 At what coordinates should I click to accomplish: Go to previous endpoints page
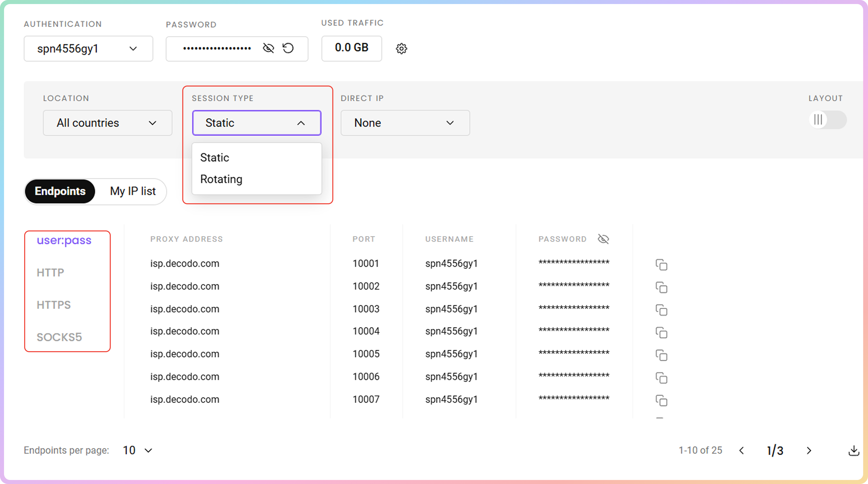coord(742,451)
